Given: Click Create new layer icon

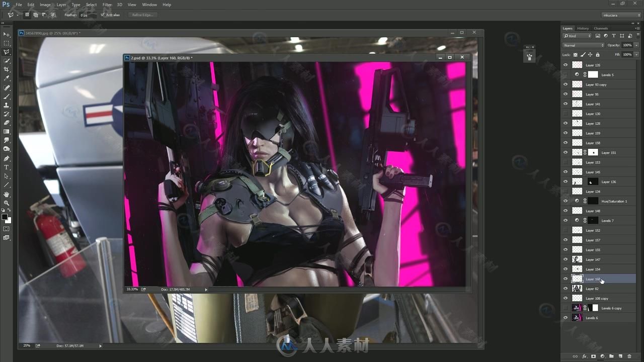Looking at the screenshot, I should [x=620, y=356].
